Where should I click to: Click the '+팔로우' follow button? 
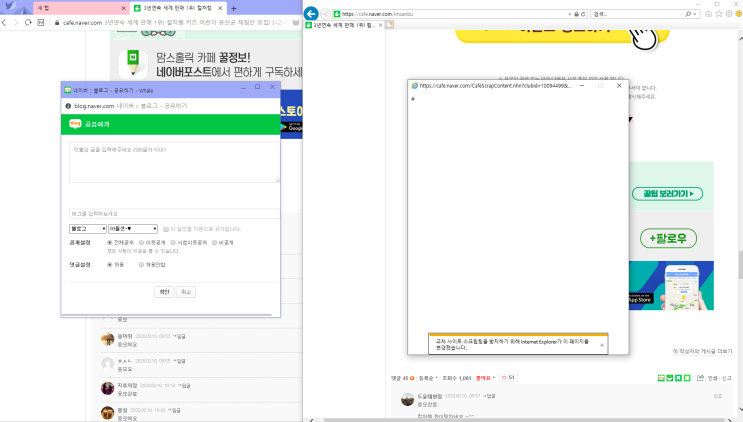[668, 238]
